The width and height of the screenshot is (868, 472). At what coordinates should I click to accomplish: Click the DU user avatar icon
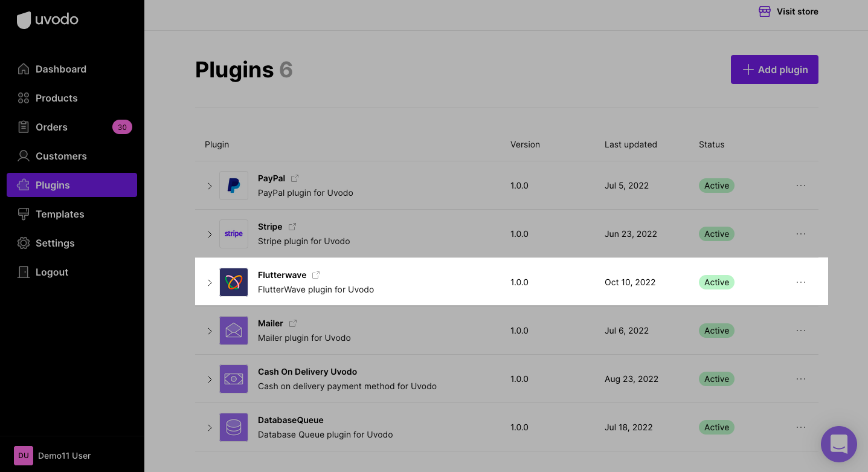[24, 456]
